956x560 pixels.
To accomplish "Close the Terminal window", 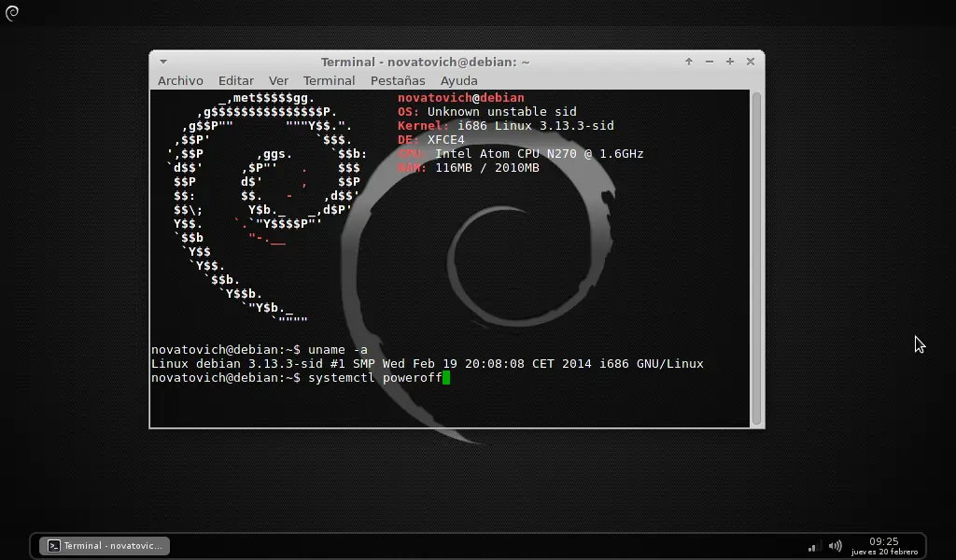I will coord(751,62).
